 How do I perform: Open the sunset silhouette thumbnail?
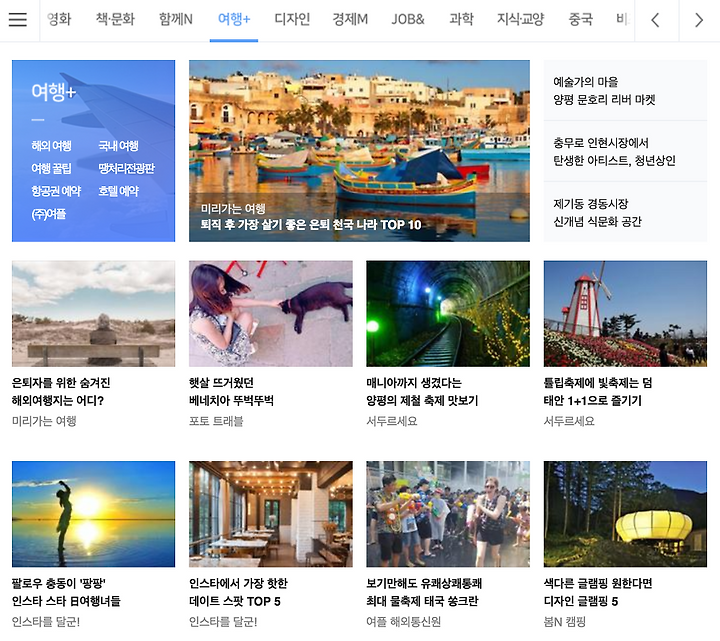click(93, 514)
